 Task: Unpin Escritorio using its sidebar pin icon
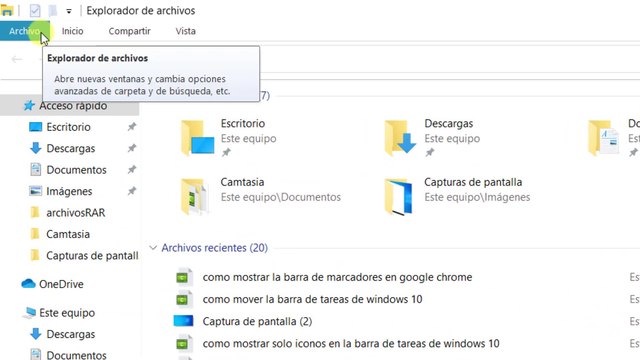(x=132, y=127)
